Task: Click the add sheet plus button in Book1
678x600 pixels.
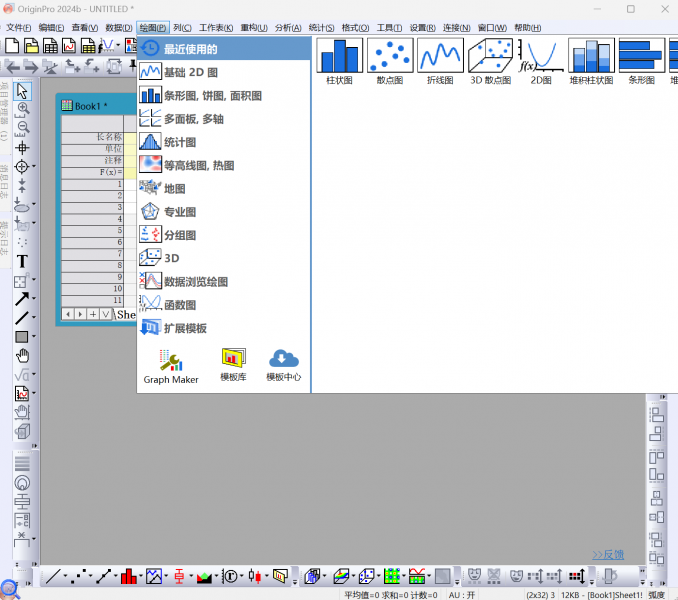Action: click(x=93, y=314)
